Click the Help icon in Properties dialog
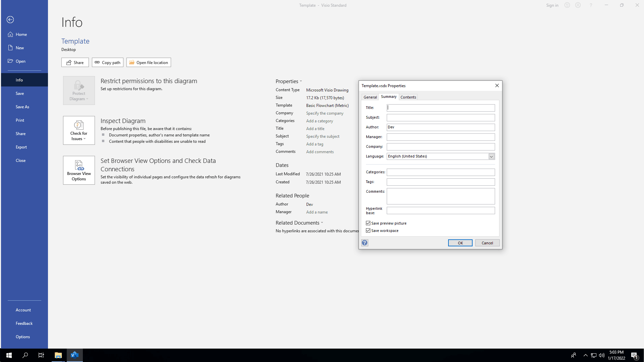Screen dimensions: 644x362 pyautogui.click(x=365, y=242)
